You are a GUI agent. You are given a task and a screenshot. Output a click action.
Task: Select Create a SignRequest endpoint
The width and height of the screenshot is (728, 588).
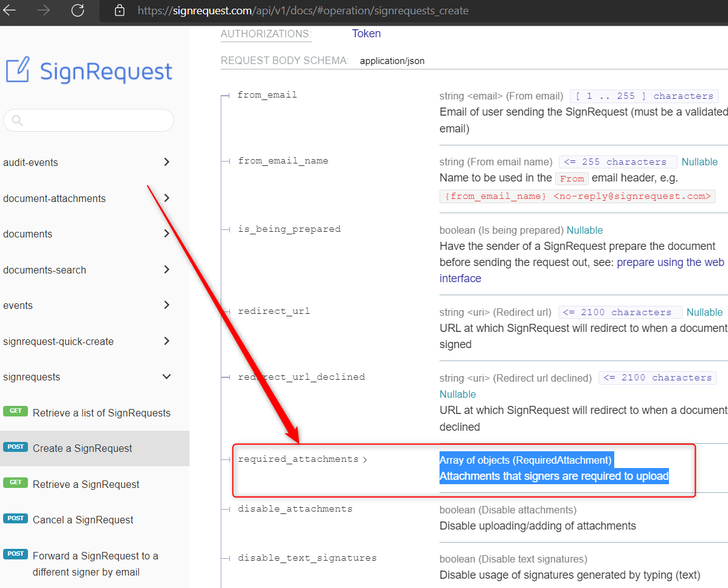pyautogui.click(x=94, y=448)
